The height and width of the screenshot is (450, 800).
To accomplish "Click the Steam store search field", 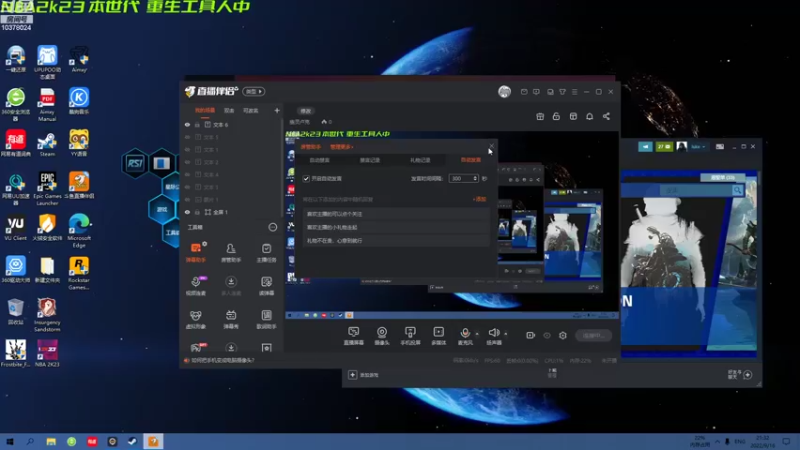I will tap(695, 190).
